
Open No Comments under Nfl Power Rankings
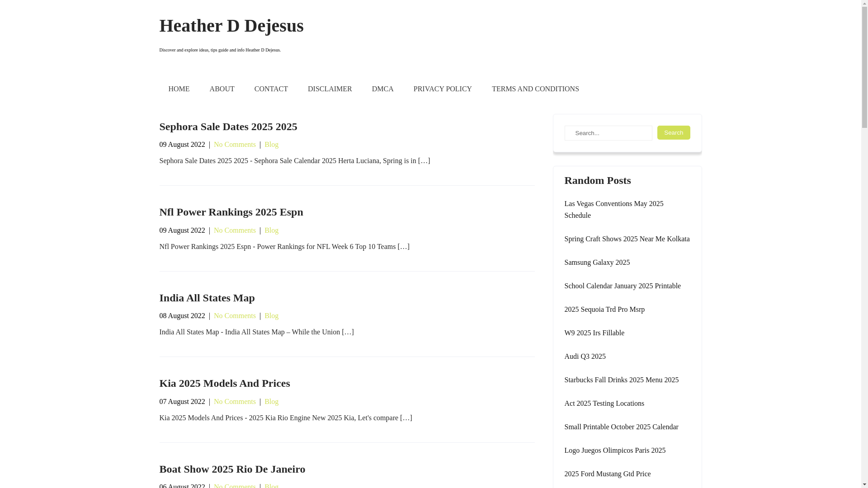click(235, 230)
